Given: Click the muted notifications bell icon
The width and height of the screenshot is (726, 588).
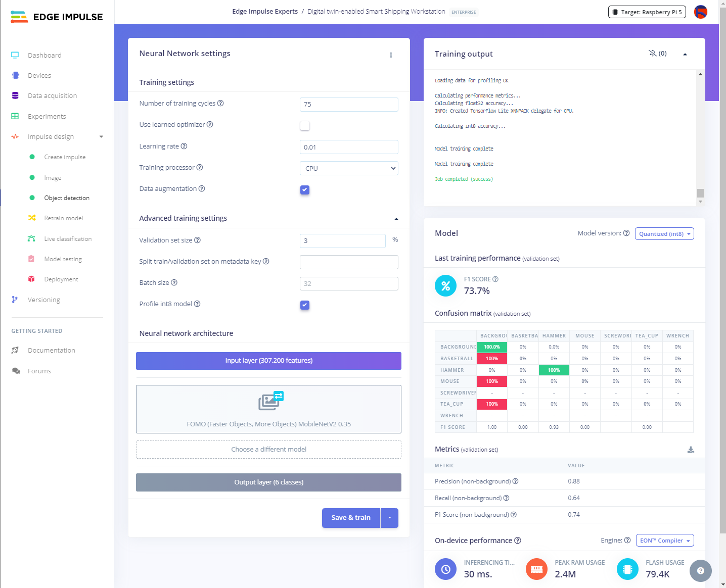Looking at the screenshot, I should [x=653, y=54].
